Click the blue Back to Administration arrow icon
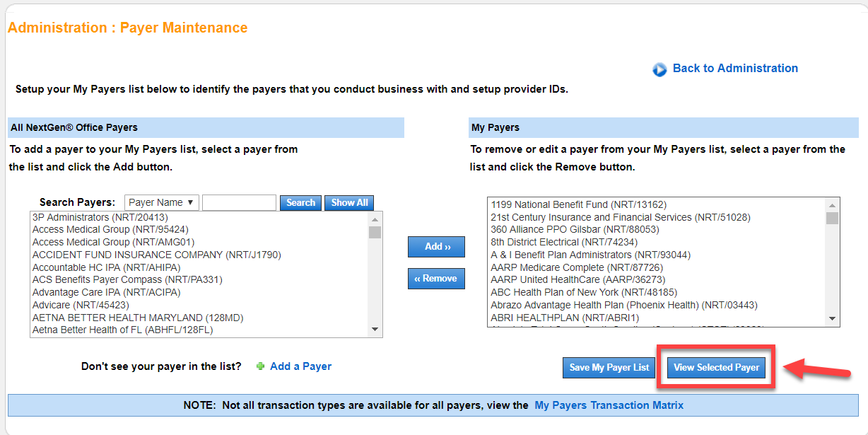868x435 pixels. click(x=659, y=69)
